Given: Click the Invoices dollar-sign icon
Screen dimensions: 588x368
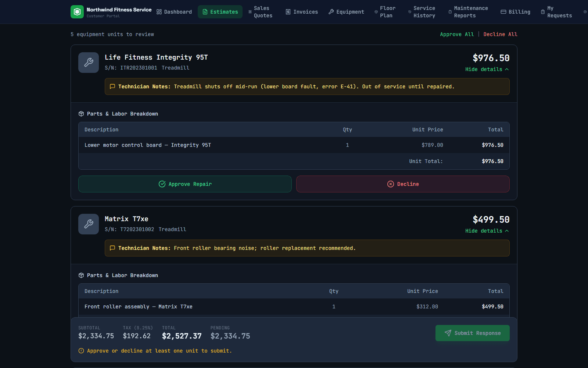Looking at the screenshot, I should 288,12.
